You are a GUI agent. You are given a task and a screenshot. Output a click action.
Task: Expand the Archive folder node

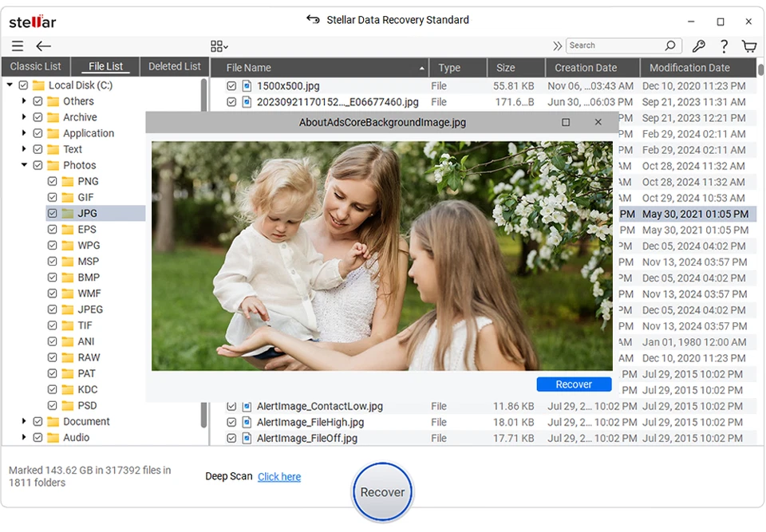[23, 117]
